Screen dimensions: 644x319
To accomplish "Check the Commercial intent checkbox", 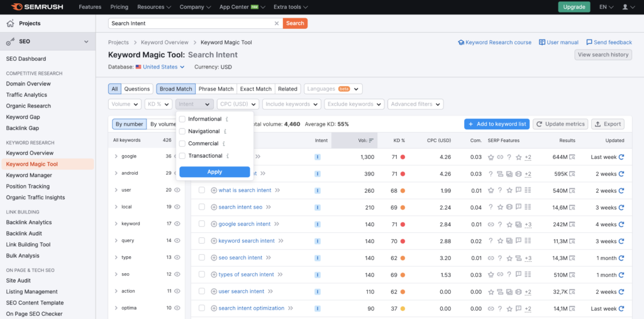I will 182,144.
